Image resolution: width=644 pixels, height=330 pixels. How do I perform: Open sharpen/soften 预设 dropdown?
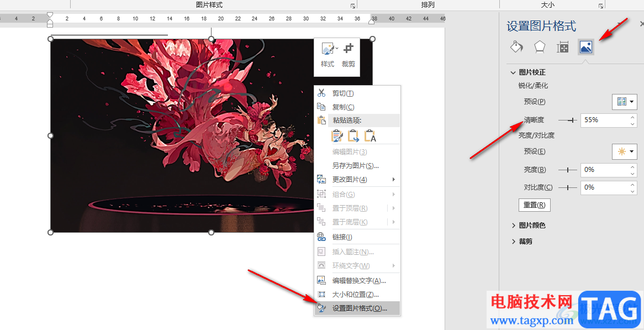click(624, 102)
